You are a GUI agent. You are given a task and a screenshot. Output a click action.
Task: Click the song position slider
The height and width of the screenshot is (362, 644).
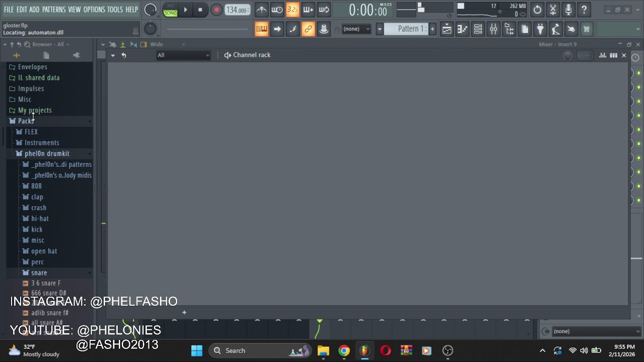208,29
